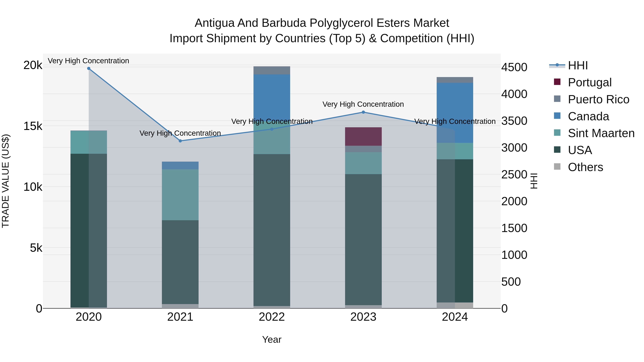Image resolution: width=644 pixels, height=362 pixels.
Task: Click the Others segment in 2024 bar
Action: [x=455, y=305]
